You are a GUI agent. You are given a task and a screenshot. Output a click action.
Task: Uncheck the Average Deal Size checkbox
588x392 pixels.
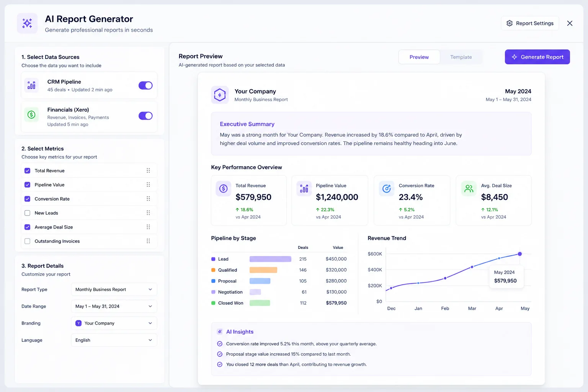click(27, 227)
